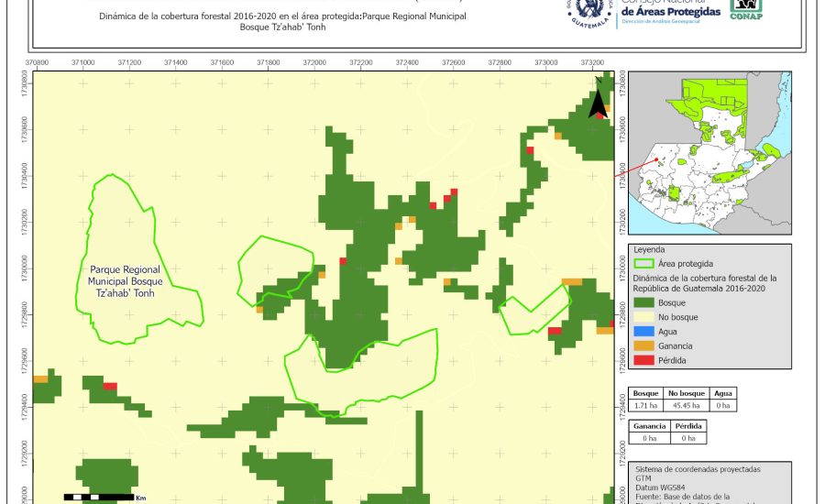Click the scale bar in kilometers

click(x=101, y=497)
